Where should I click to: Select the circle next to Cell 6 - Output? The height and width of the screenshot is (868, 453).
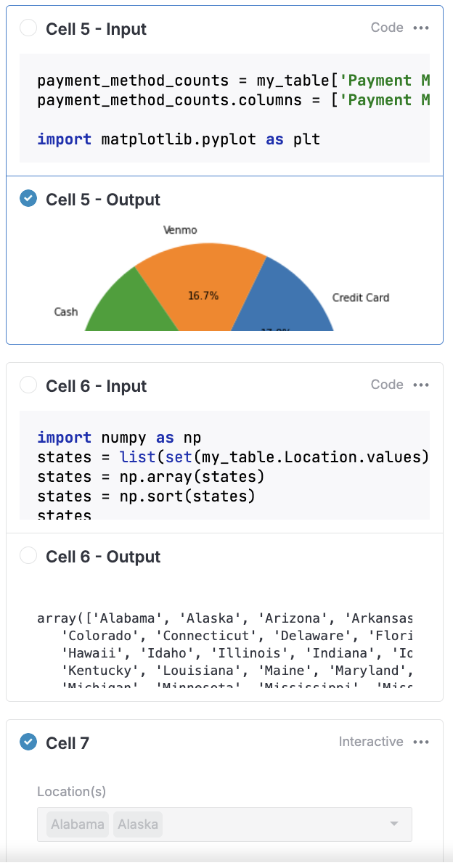(x=28, y=555)
